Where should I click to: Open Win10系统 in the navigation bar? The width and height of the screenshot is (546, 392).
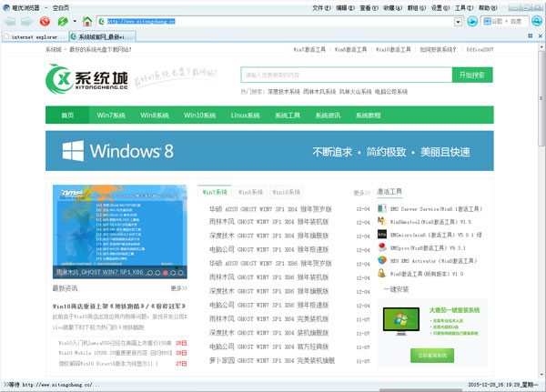[200, 116]
